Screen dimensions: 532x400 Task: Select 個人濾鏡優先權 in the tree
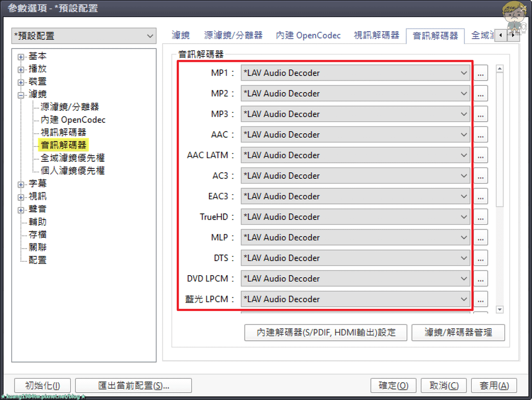point(73,171)
